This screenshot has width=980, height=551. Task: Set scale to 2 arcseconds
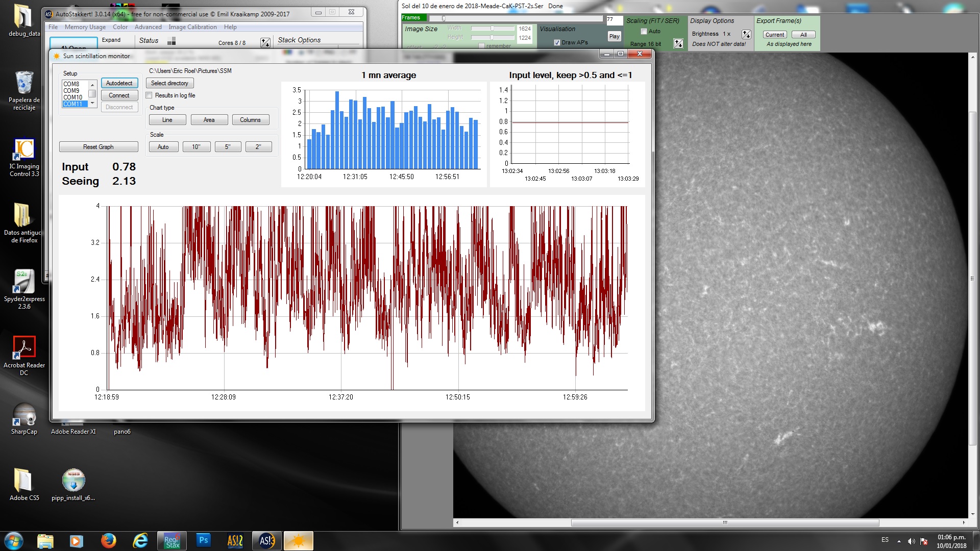(x=258, y=147)
